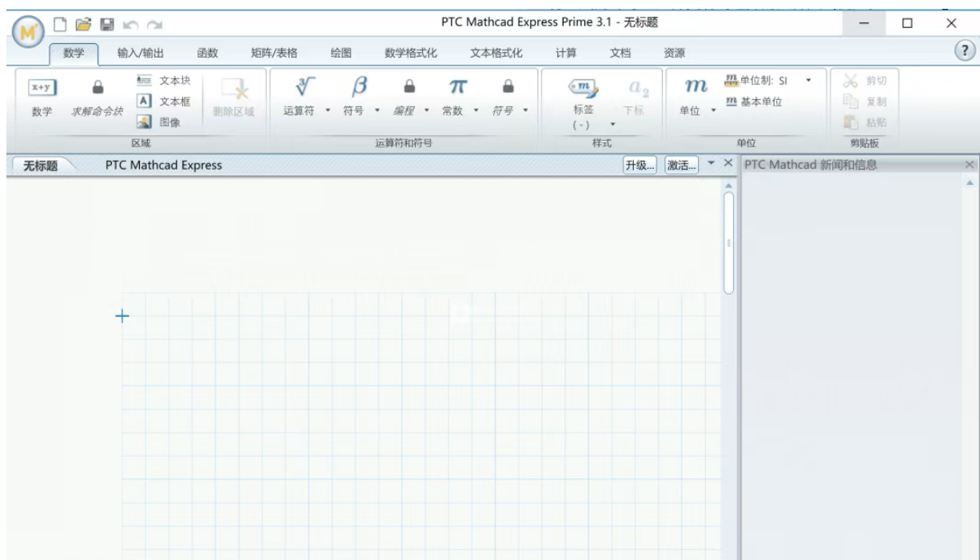
Task: Open the help question mark icon
Action: 965,50
